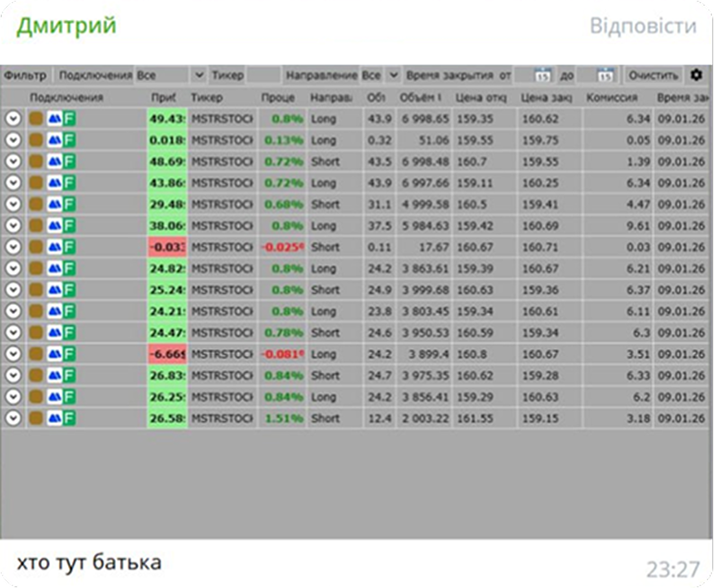
Task: Open the 'до' date calendar picker
Action: (x=605, y=75)
